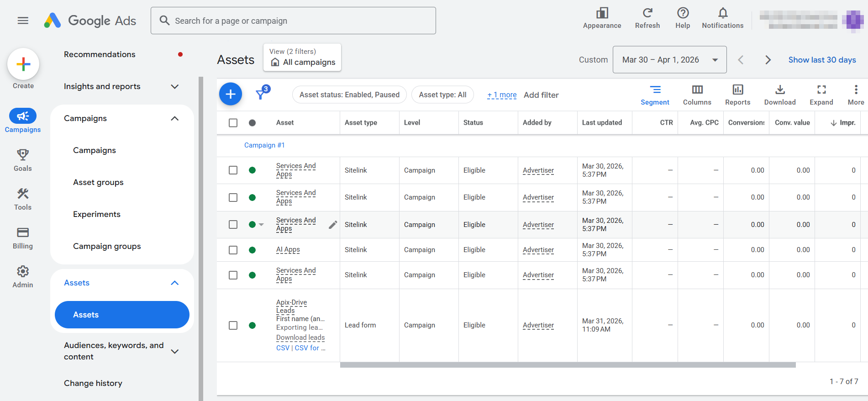Click the blue add asset plus button
This screenshot has height=401, width=868.
pyautogui.click(x=231, y=94)
